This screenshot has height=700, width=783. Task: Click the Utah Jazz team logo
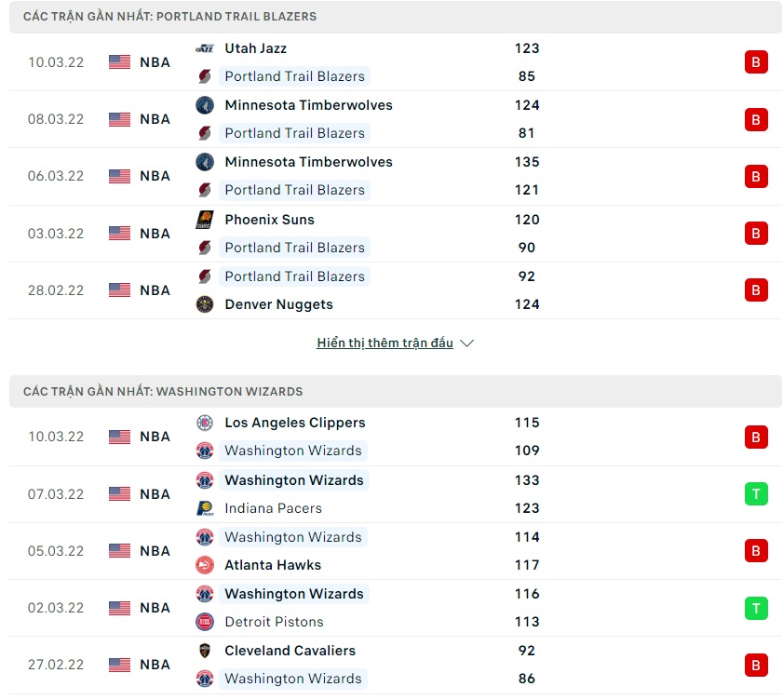pos(205,48)
